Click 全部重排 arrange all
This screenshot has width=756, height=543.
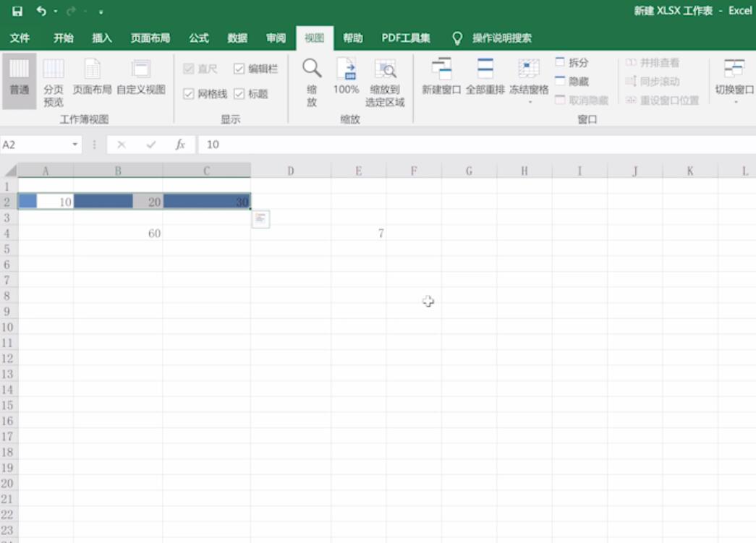point(485,76)
